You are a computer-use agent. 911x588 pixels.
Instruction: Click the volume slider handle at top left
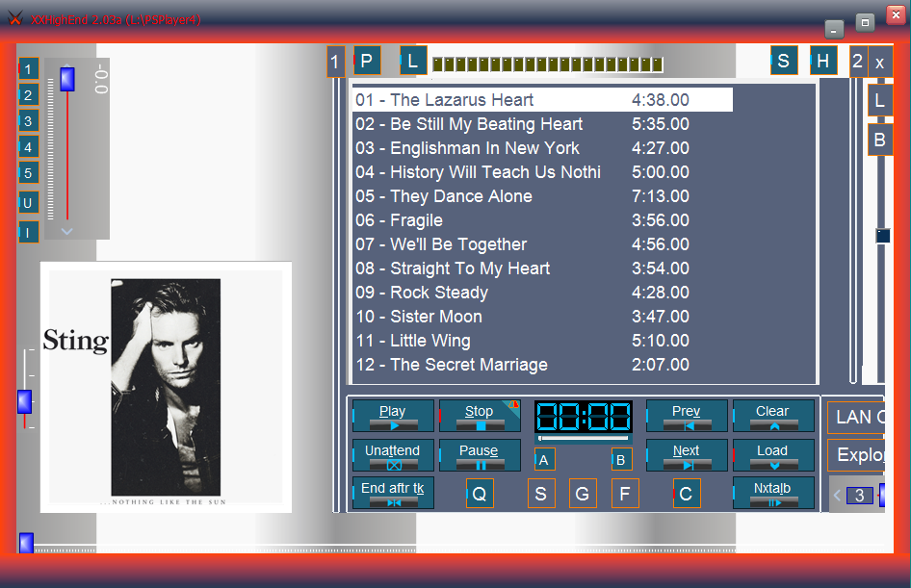[67, 79]
